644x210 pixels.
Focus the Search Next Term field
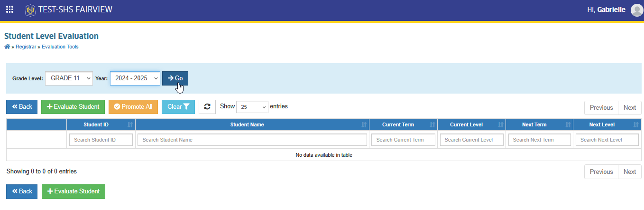pyautogui.click(x=540, y=140)
